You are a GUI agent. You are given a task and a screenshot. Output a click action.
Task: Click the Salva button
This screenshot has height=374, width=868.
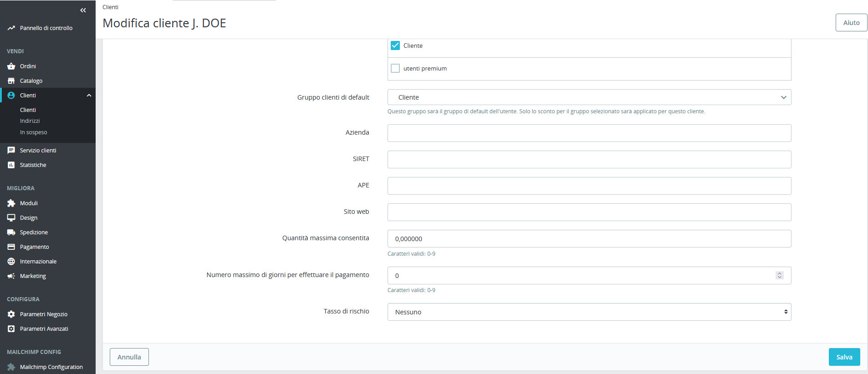pyautogui.click(x=844, y=357)
